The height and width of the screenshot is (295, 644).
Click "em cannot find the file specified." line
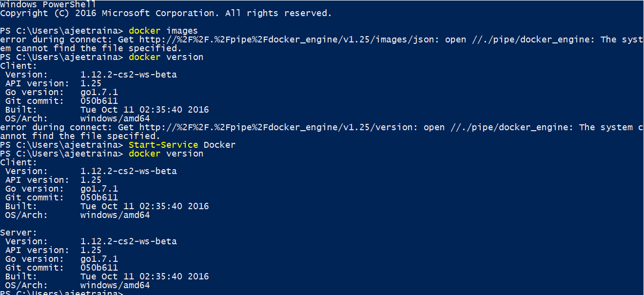[91, 48]
